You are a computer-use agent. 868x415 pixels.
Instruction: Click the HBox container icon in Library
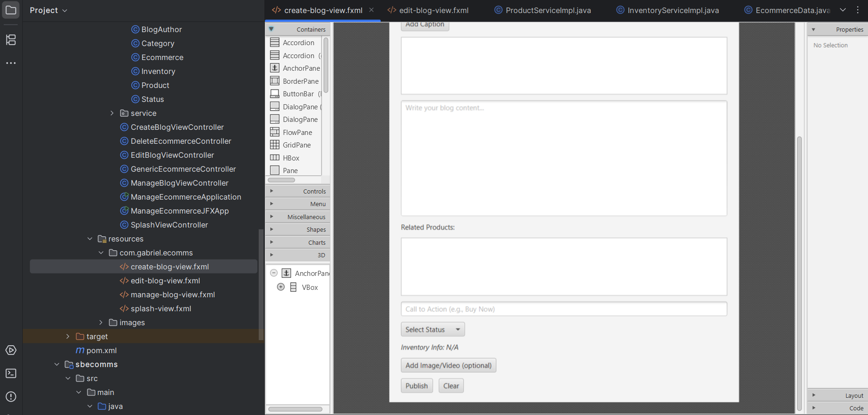(x=275, y=158)
